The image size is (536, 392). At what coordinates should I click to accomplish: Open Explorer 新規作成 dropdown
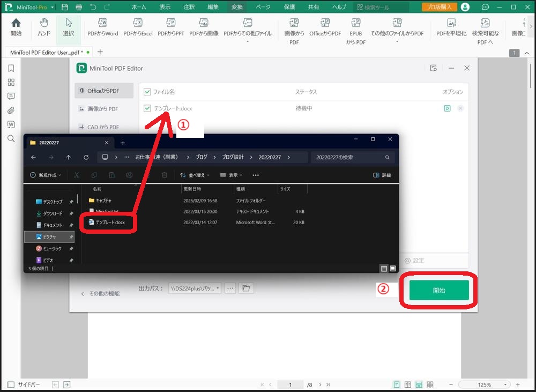pyautogui.click(x=46, y=175)
